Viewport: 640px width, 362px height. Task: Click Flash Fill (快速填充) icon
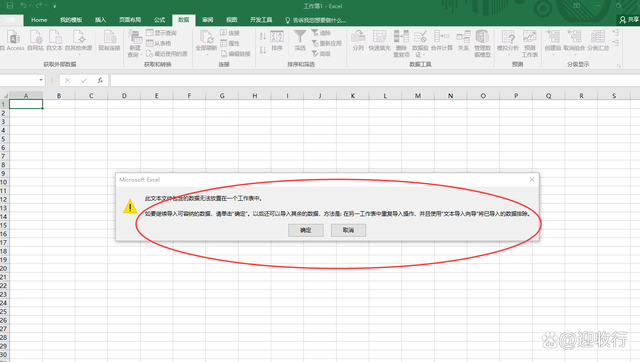(380, 40)
